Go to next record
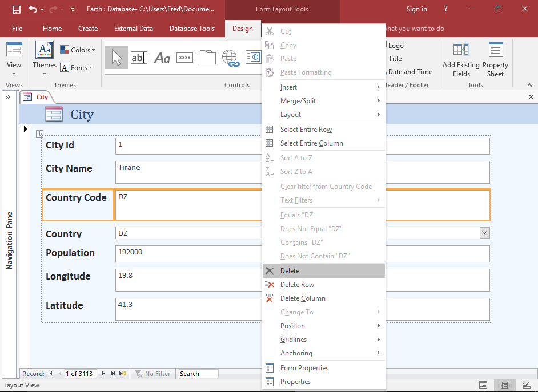Screen dimensions: 538x392 pyautogui.click(x=103, y=374)
